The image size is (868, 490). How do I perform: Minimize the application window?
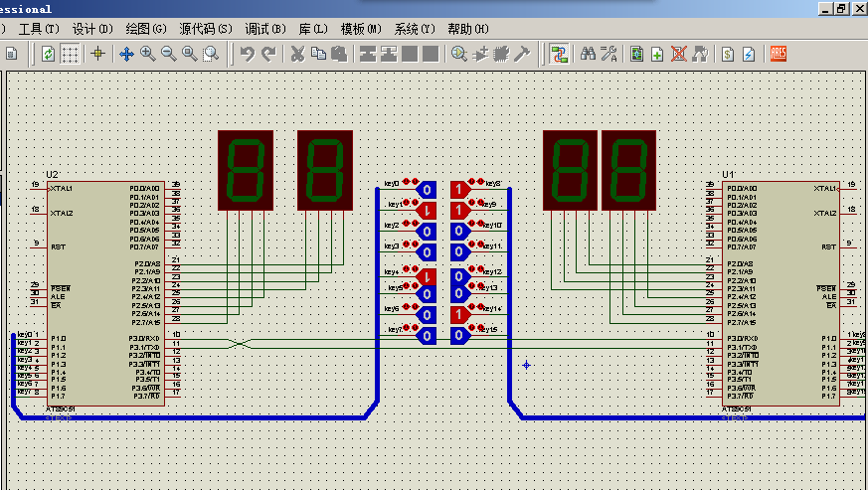point(826,8)
